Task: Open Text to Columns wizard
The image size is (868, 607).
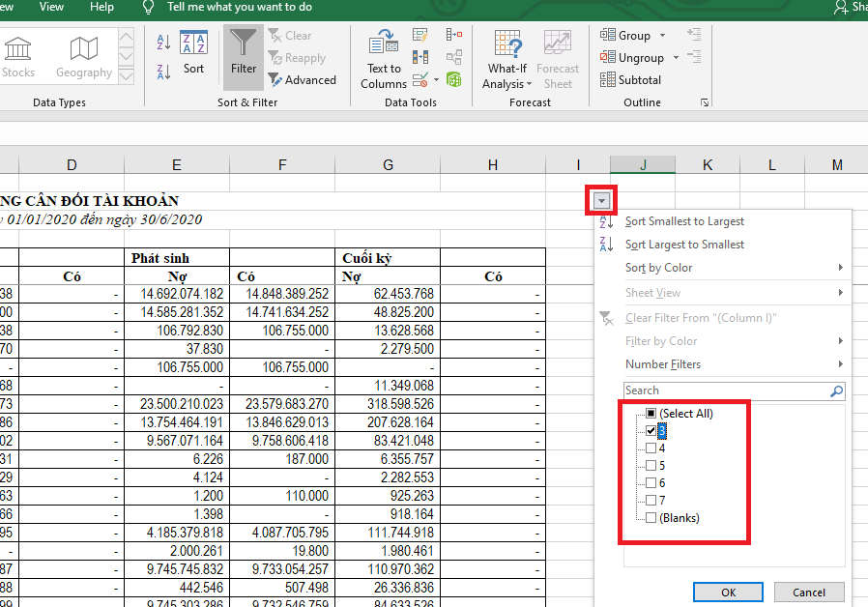Action: pyautogui.click(x=384, y=60)
